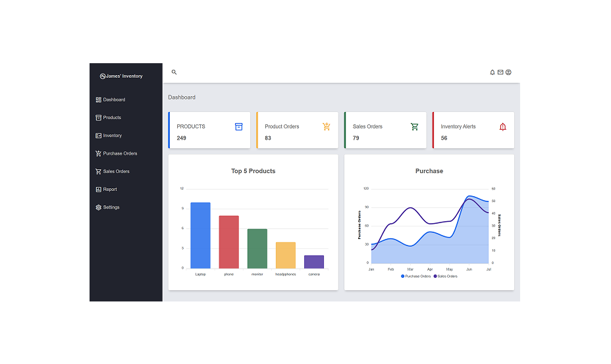Open the mail envelope icon in header
611x364 pixels.
point(500,72)
